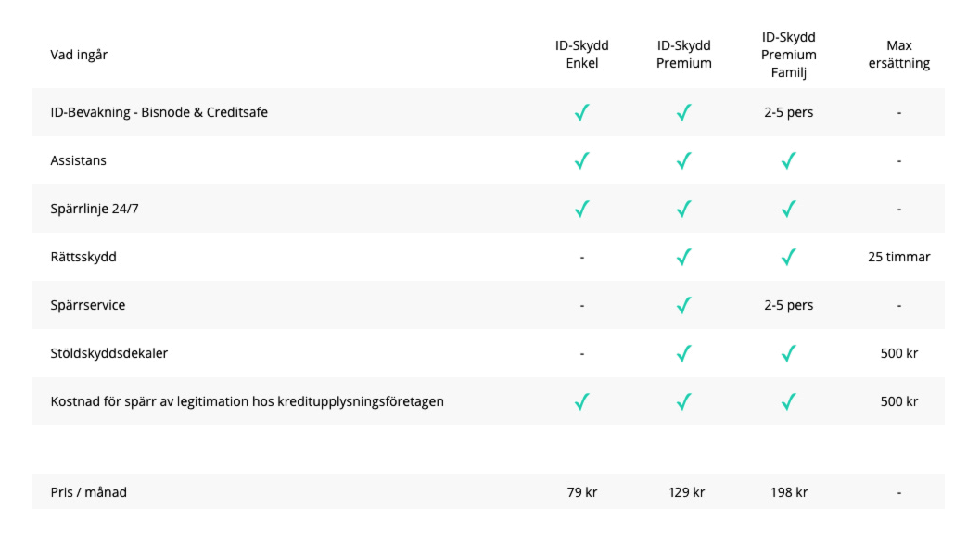Click the 198 kr monthly price

click(x=789, y=492)
